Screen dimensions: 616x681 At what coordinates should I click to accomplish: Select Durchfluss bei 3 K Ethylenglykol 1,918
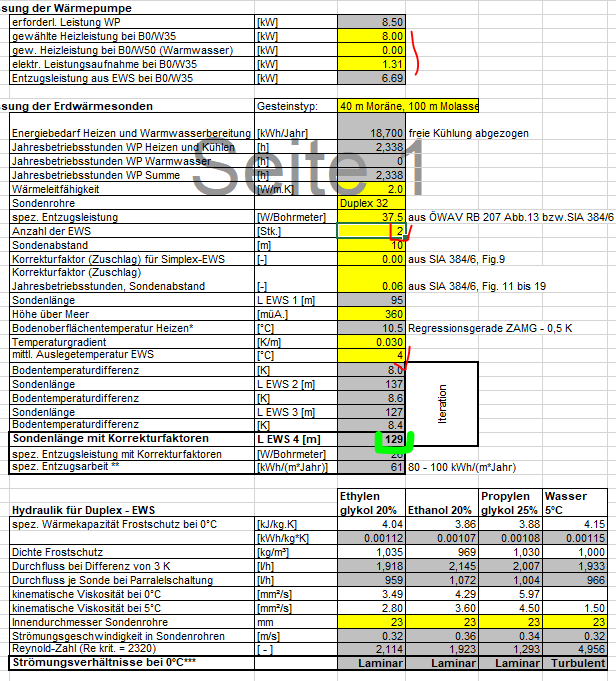[x=371, y=566]
